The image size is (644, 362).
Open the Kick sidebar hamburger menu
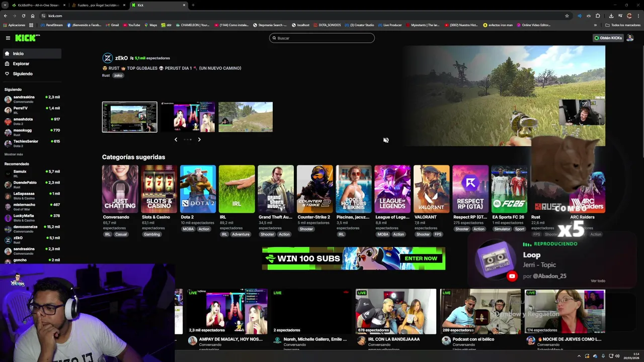[x=8, y=38]
